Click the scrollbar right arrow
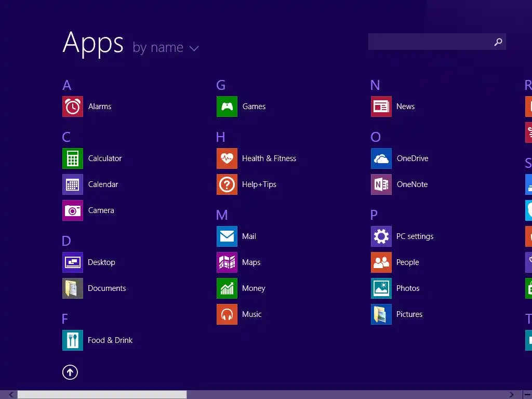Image resolution: width=532 pixels, height=399 pixels. pos(511,395)
